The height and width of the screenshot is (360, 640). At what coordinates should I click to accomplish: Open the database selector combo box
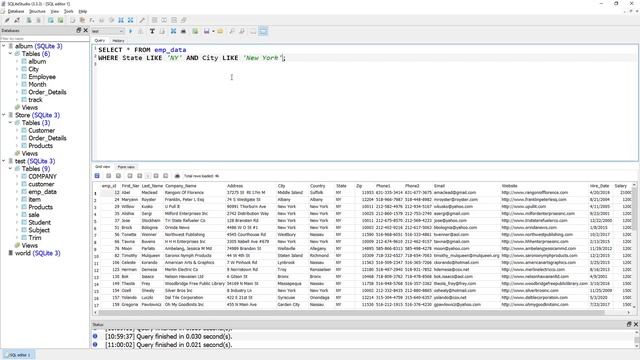pyautogui.click(x=108, y=31)
